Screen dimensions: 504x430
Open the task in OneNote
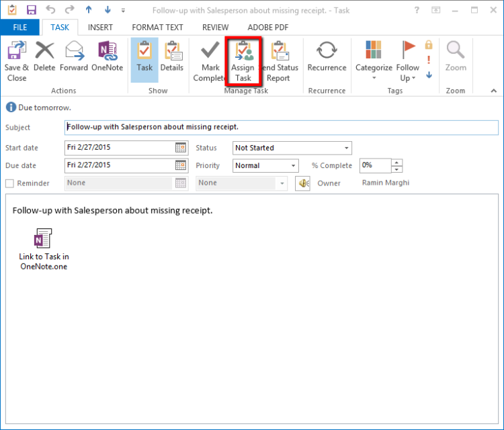pyautogui.click(x=107, y=56)
